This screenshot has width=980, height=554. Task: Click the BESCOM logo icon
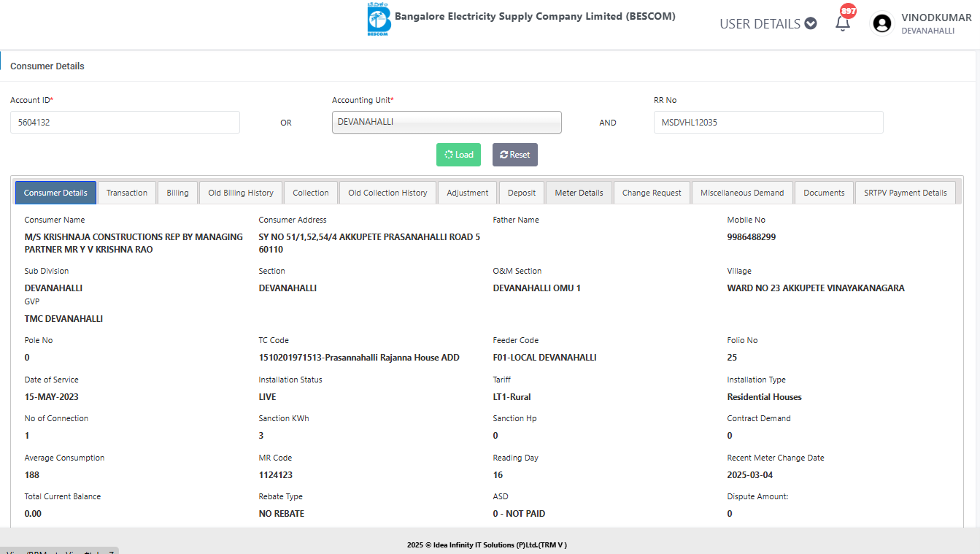point(378,20)
